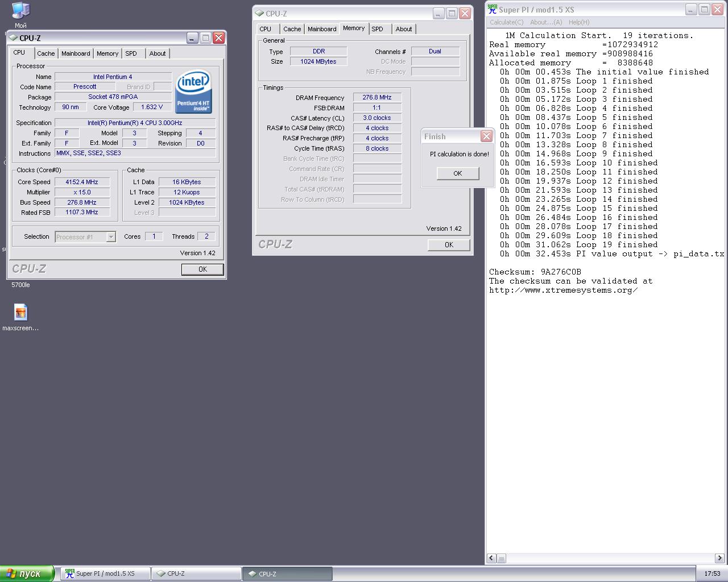Screen dimensions: 728x582
Task: Click the memory Size 1024 MBytes field
Action: tap(318, 61)
